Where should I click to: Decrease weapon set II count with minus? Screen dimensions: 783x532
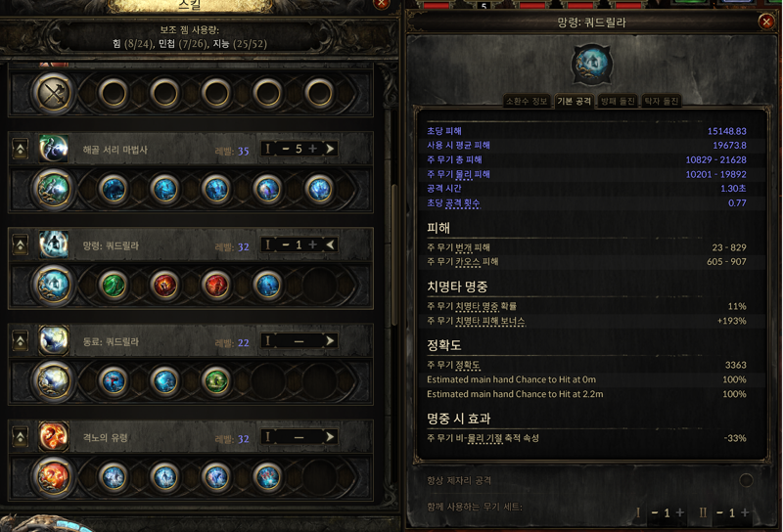719,512
